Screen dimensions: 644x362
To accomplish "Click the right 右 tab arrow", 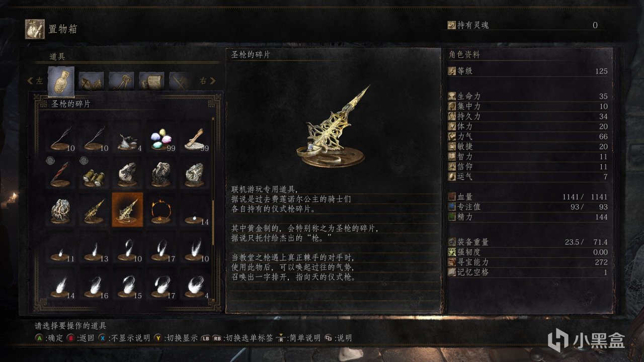I will tap(207, 80).
